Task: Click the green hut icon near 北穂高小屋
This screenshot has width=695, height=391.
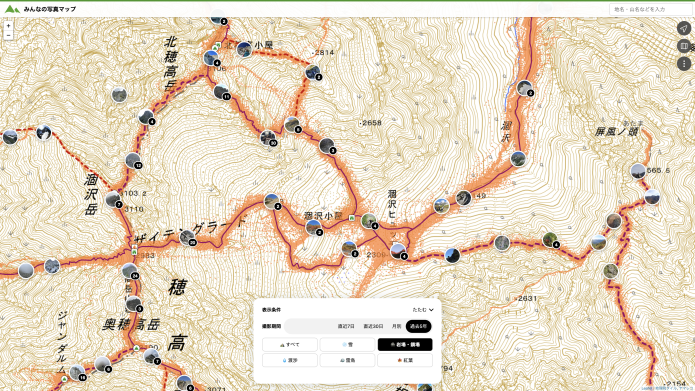Action: click(218, 45)
